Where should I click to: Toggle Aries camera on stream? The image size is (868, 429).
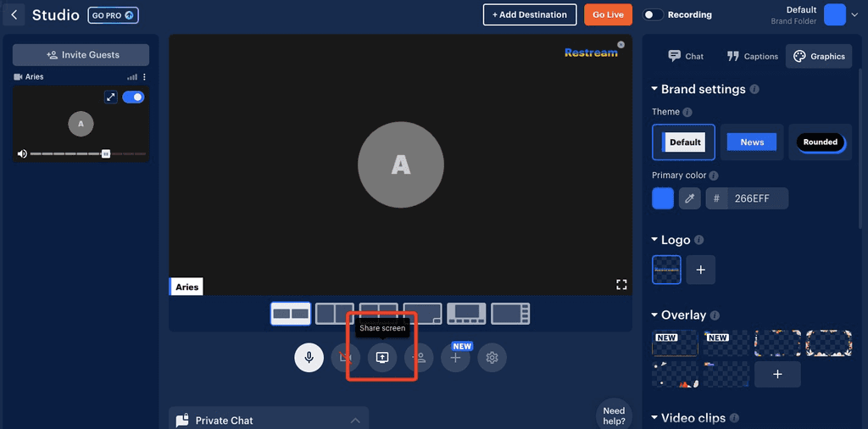[x=133, y=97]
